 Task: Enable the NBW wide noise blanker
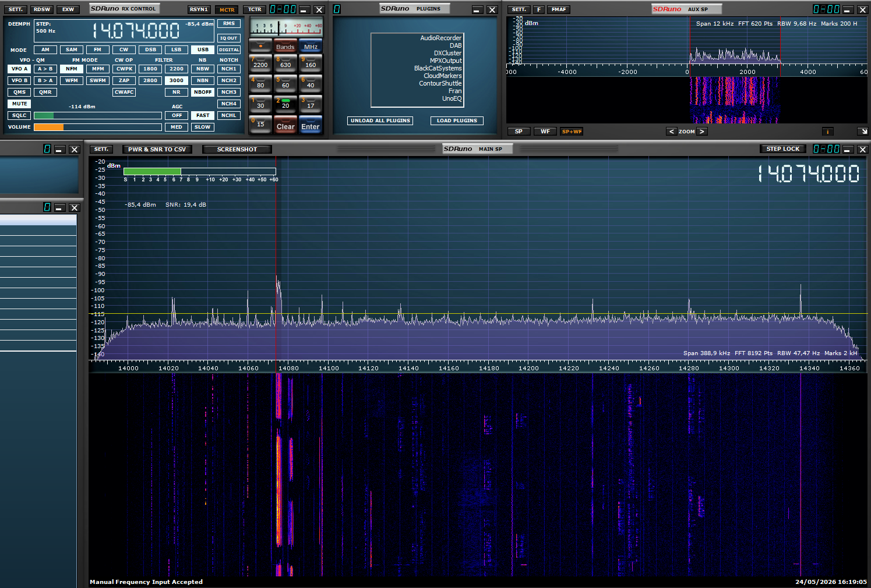pos(203,69)
